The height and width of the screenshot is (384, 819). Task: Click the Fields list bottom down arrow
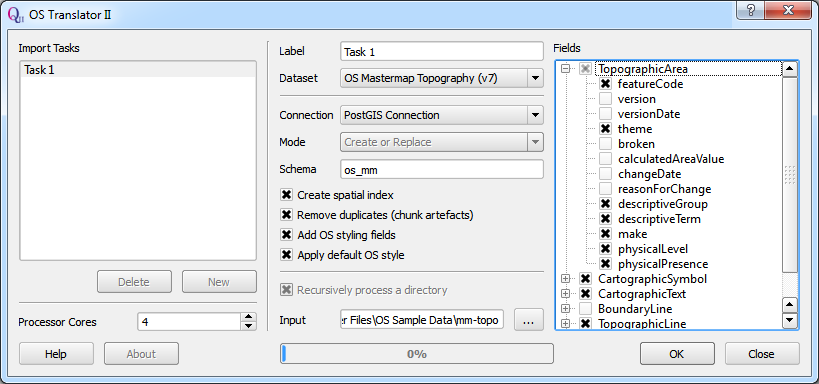(790, 320)
